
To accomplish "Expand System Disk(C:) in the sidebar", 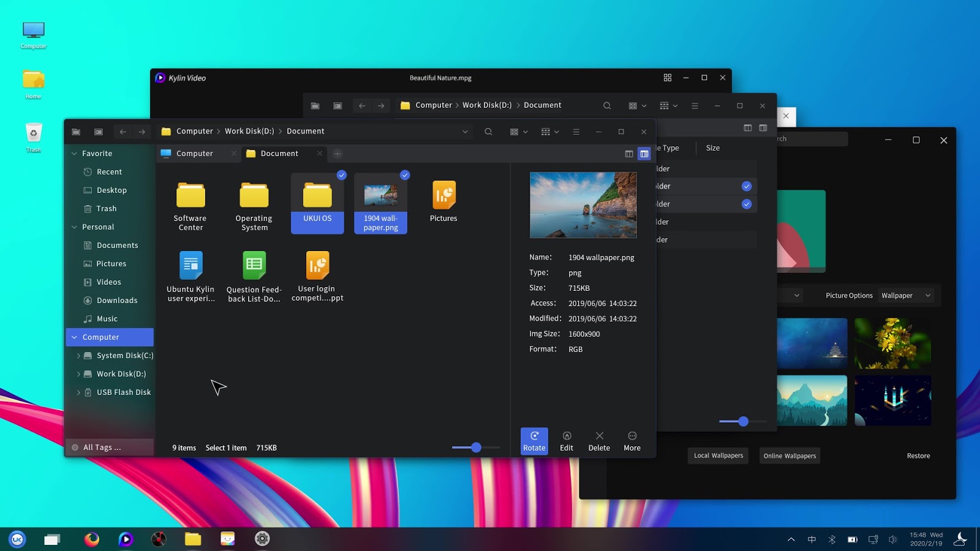I will pyautogui.click(x=79, y=355).
